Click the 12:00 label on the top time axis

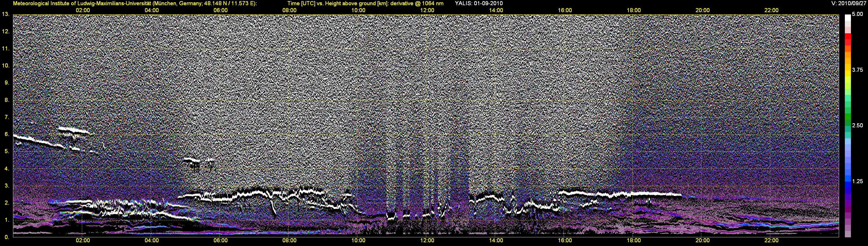click(427, 10)
